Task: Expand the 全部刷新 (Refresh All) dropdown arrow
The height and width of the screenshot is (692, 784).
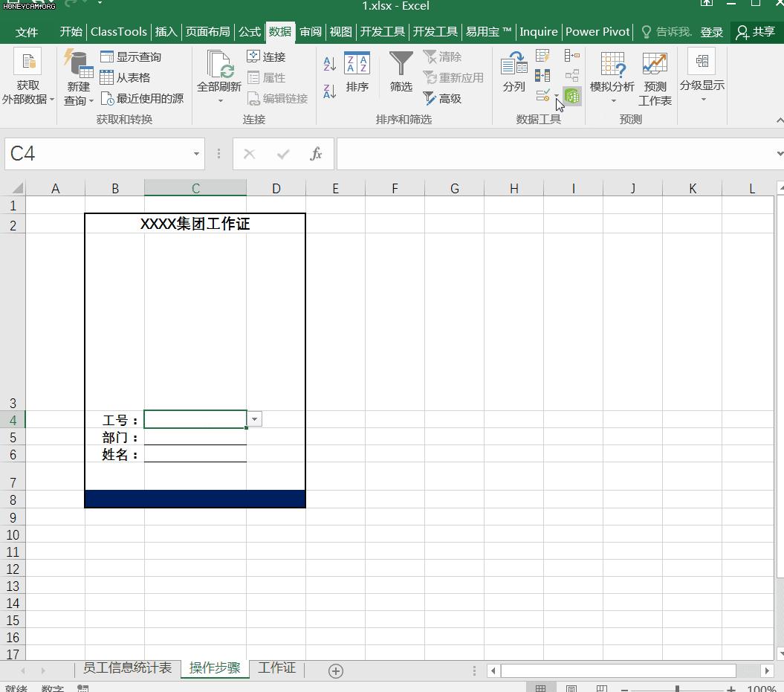Action: pos(220,100)
